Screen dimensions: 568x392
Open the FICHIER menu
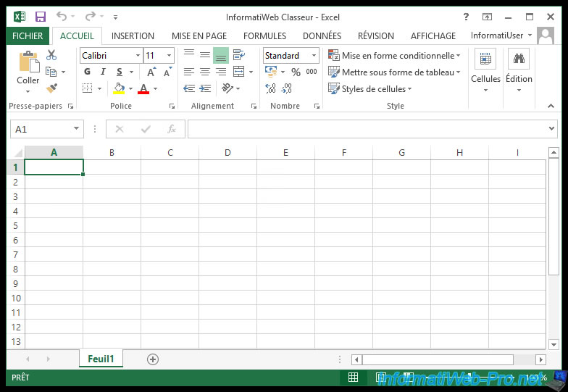(28, 36)
